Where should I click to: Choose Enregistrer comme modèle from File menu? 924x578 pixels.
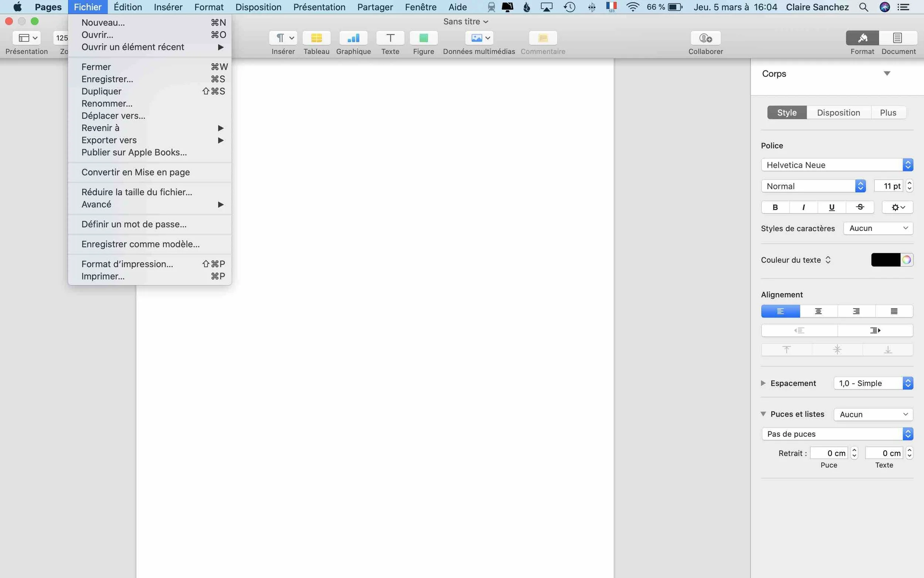(140, 244)
